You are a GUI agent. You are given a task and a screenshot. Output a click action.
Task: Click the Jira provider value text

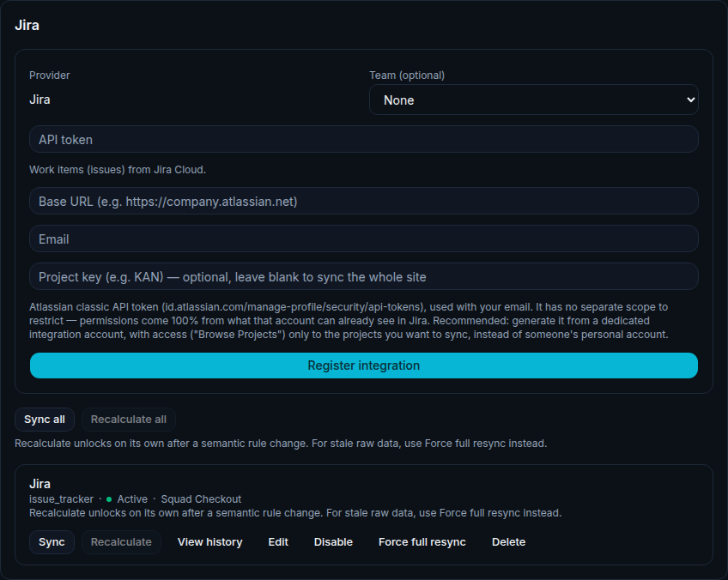(x=40, y=100)
